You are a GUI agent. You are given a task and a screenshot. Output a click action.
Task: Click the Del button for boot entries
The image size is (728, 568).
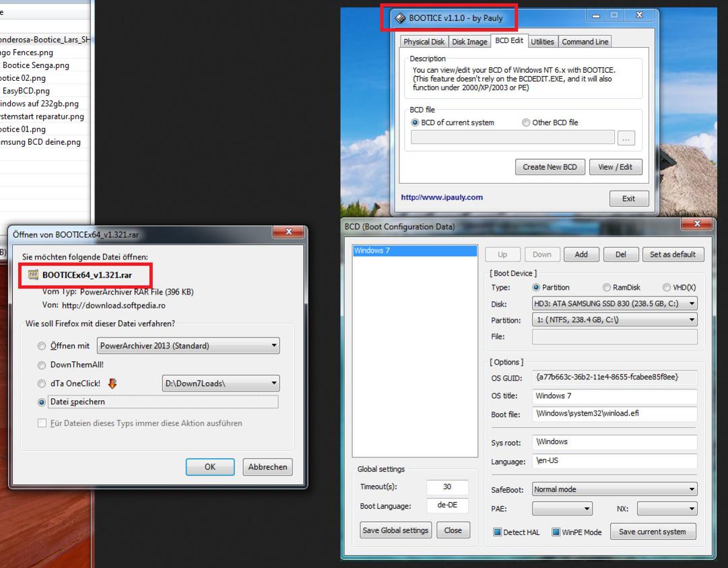[621, 255]
